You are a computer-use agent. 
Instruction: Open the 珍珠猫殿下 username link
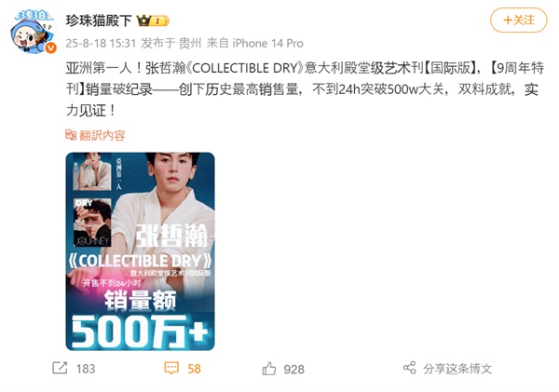(99, 20)
